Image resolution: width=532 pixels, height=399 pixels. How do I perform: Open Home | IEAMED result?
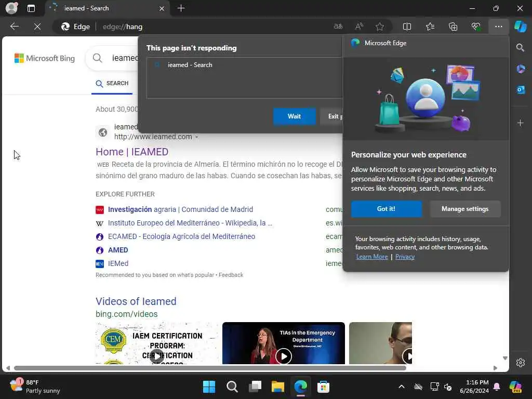pyautogui.click(x=132, y=152)
